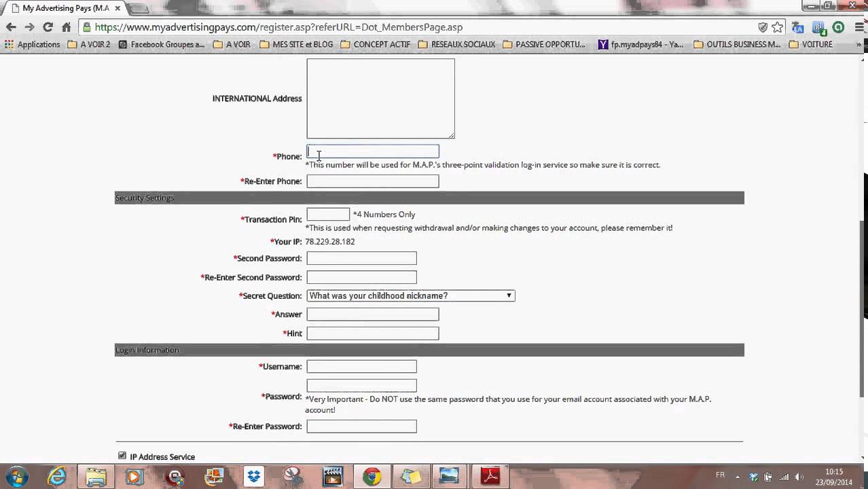Open Adobe Reader from taskbar
Screen dimensions: 868x489
click(490, 476)
